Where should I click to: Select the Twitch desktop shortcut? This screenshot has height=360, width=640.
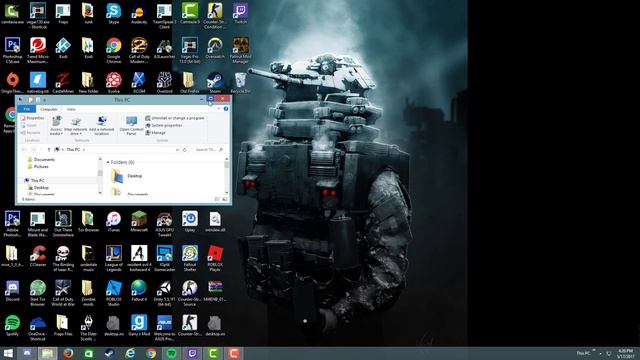click(240, 13)
